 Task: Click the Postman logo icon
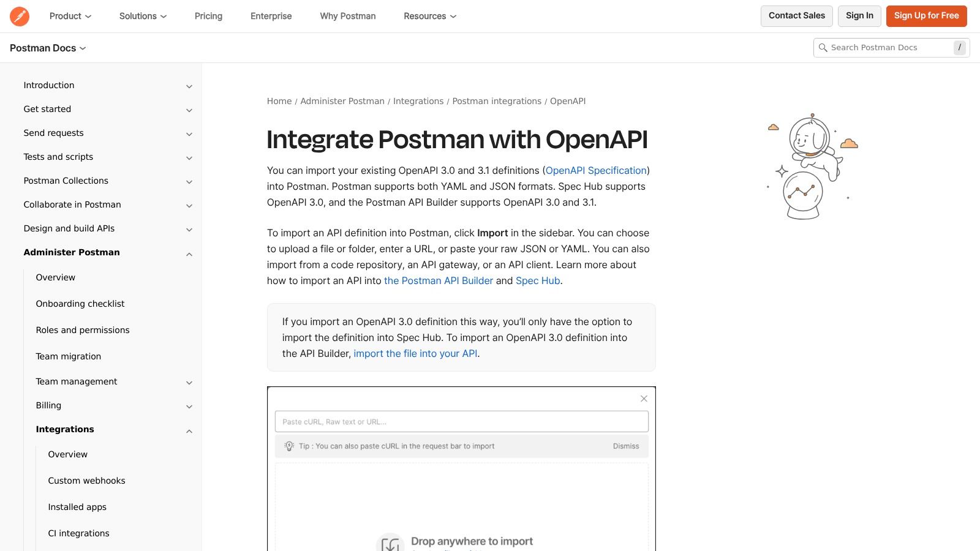click(x=20, y=17)
